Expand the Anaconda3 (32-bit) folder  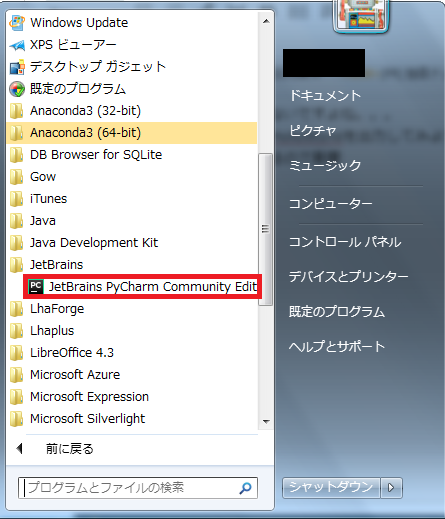click(x=132, y=111)
